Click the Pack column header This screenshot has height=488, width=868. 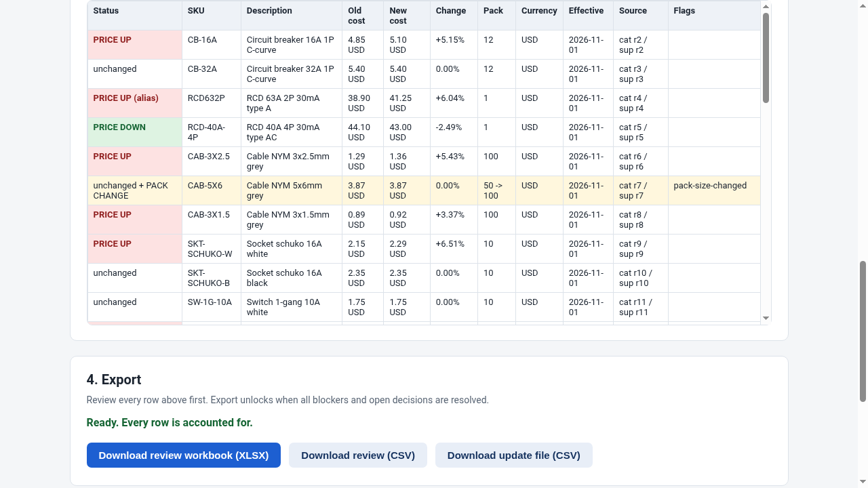[x=497, y=16]
